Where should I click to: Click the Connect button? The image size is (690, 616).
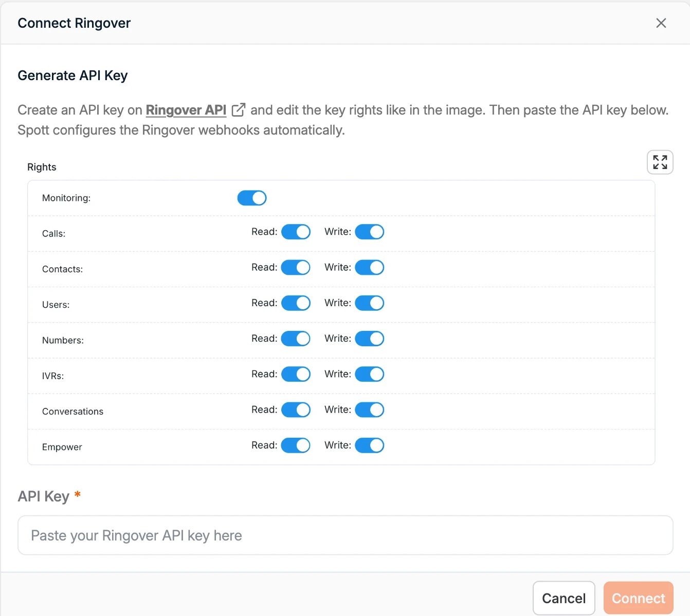click(639, 598)
